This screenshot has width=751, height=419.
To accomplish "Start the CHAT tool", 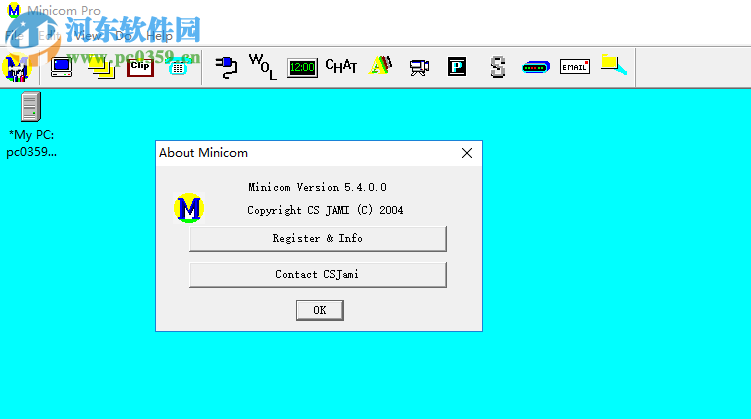I will pos(341,66).
